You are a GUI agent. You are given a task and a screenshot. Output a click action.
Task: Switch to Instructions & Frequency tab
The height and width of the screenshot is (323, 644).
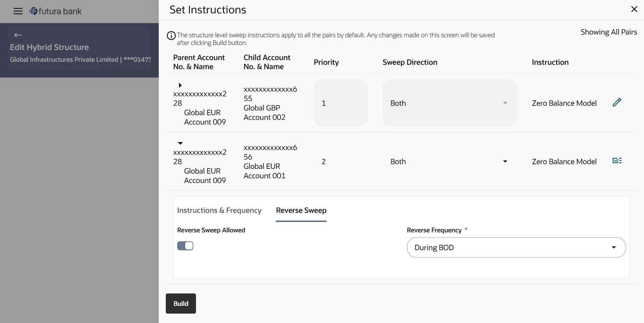[x=219, y=211]
